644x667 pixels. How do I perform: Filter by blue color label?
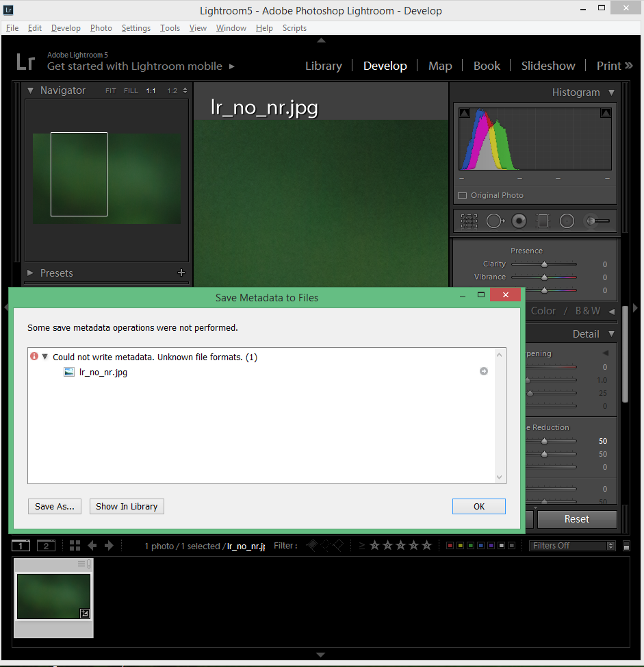pyautogui.click(x=480, y=545)
